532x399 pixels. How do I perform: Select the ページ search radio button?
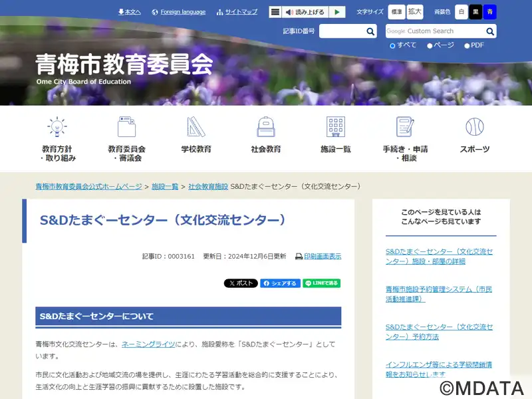[x=430, y=45]
